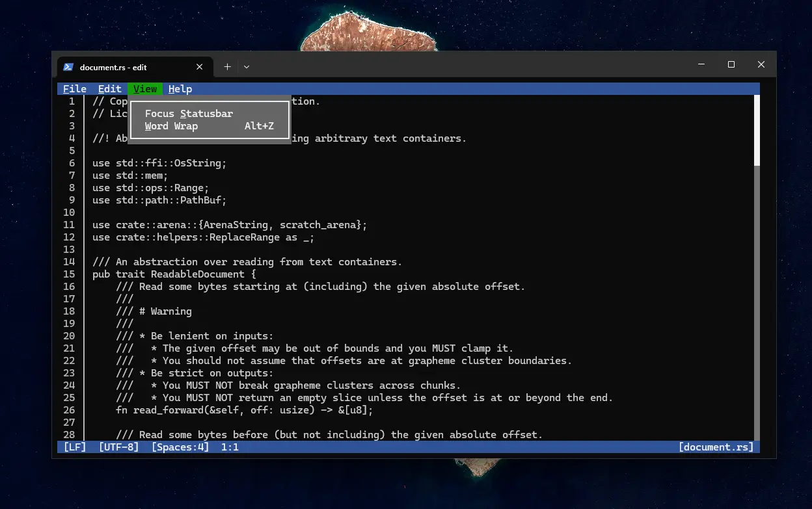Click the PowerShell icon in the tab
The height and width of the screenshot is (509, 812).
[x=68, y=67]
